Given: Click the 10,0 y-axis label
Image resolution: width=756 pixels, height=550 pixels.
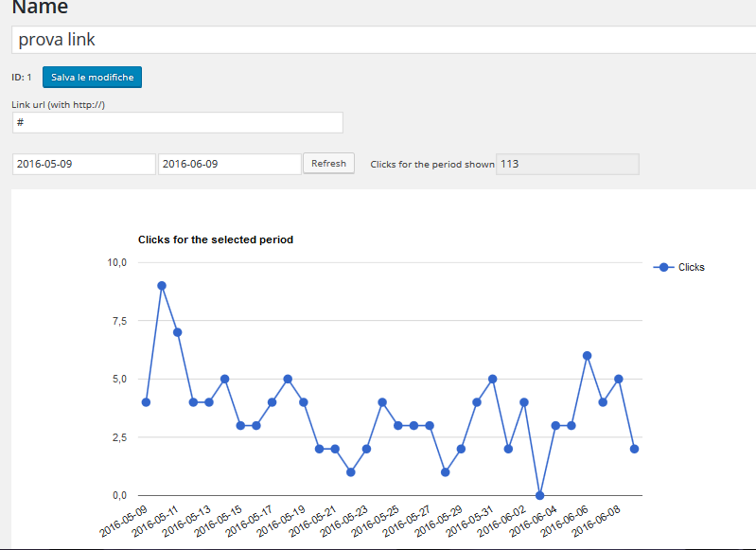Looking at the screenshot, I should coord(117,262).
